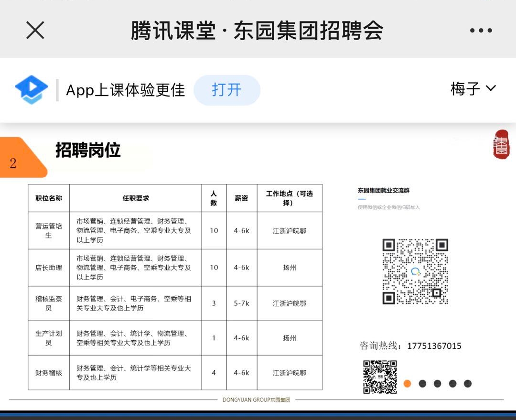
Task: Select the 营运管培生 position row
Action: pyautogui.click(x=49, y=231)
